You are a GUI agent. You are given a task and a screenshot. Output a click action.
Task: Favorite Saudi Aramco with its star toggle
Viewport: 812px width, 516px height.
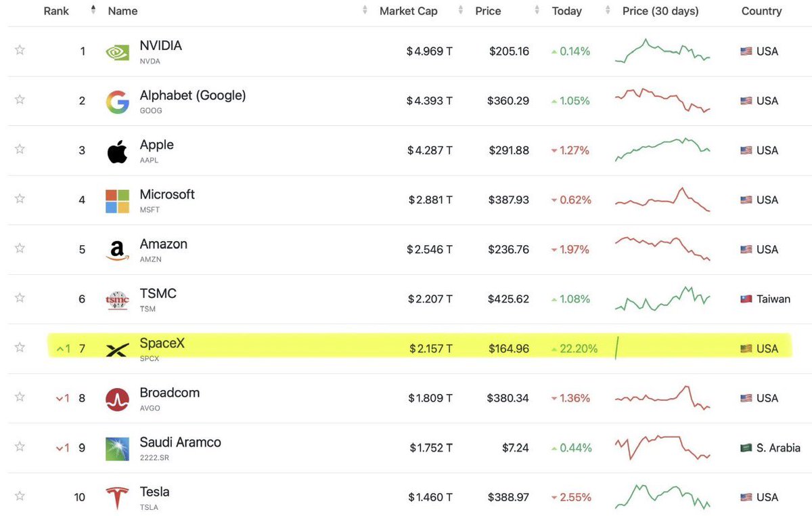[20, 446]
